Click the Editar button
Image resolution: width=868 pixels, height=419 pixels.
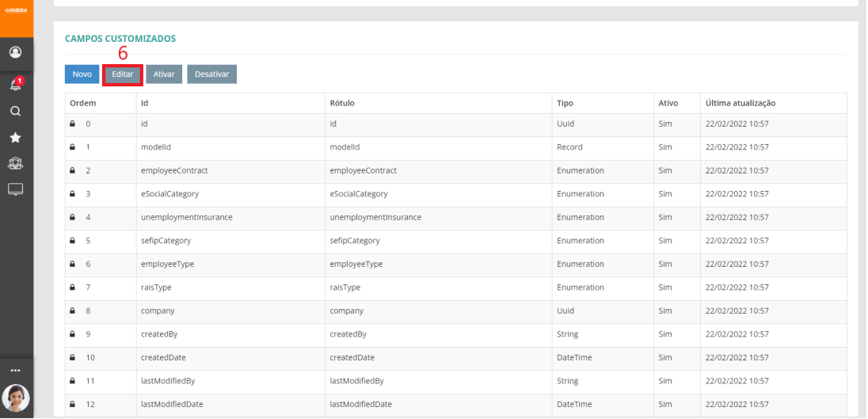pyautogui.click(x=123, y=74)
